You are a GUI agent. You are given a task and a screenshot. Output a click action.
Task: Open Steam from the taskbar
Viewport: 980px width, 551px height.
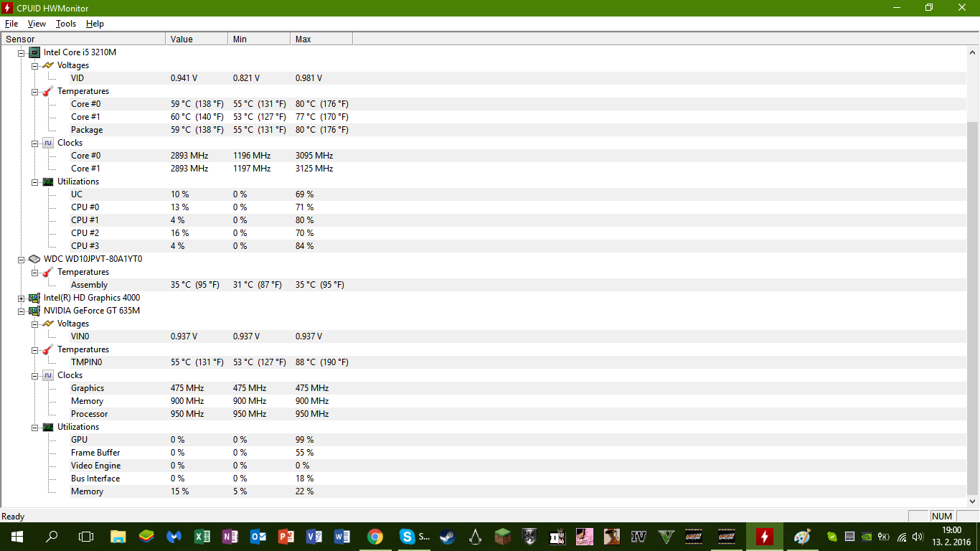pos(446,536)
